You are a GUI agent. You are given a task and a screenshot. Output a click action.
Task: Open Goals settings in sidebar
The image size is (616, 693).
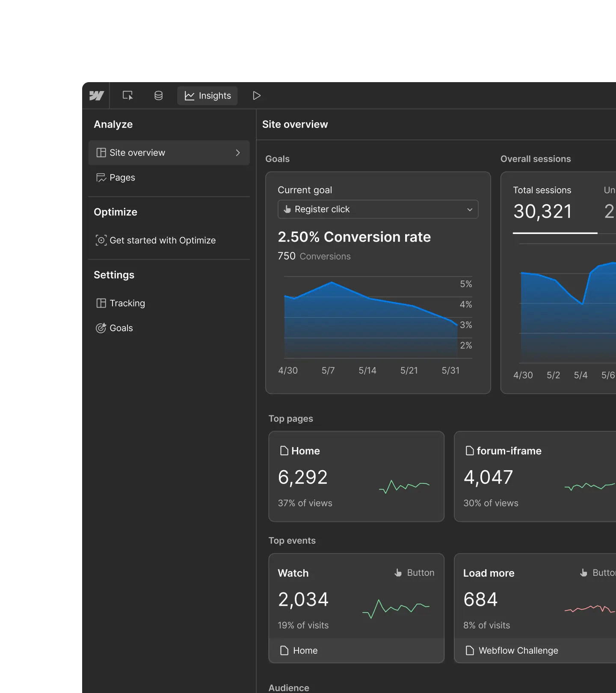[x=121, y=328]
